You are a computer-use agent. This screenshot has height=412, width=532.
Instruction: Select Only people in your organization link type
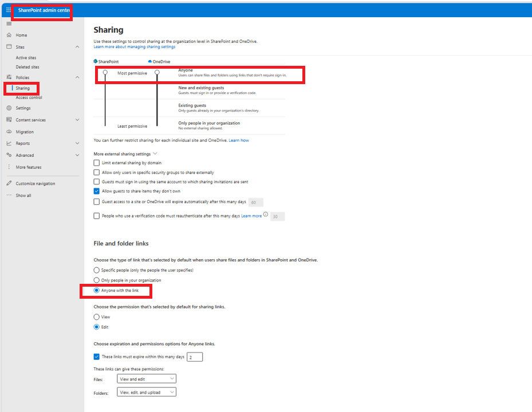(x=97, y=280)
